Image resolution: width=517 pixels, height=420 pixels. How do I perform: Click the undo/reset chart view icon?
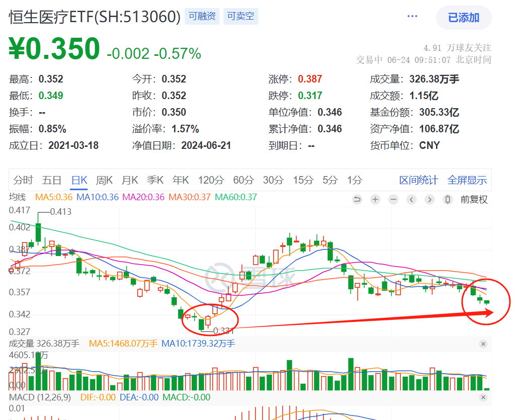click(x=357, y=200)
